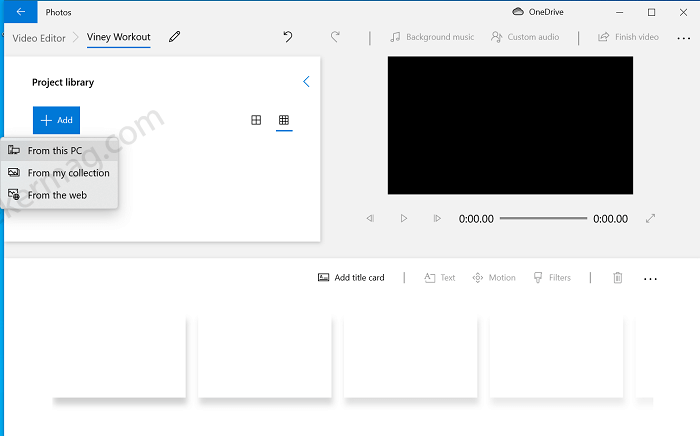Viewport: 700px width, 436px height.
Task: Open the Filters tool
Action: (x=552, y=278)
